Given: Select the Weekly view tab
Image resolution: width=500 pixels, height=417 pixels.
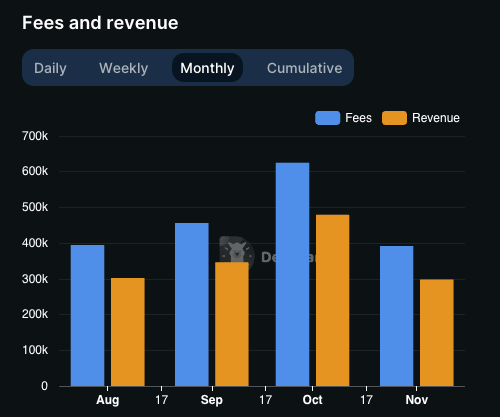Looking at the screenshot, I should [124, 68].
